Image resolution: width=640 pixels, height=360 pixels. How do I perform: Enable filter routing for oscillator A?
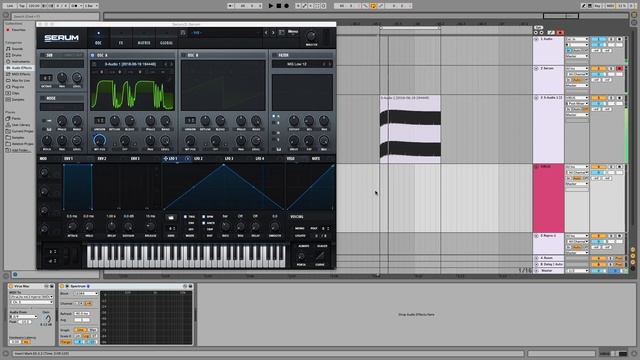pyautogui.click(x=274, y=116)
